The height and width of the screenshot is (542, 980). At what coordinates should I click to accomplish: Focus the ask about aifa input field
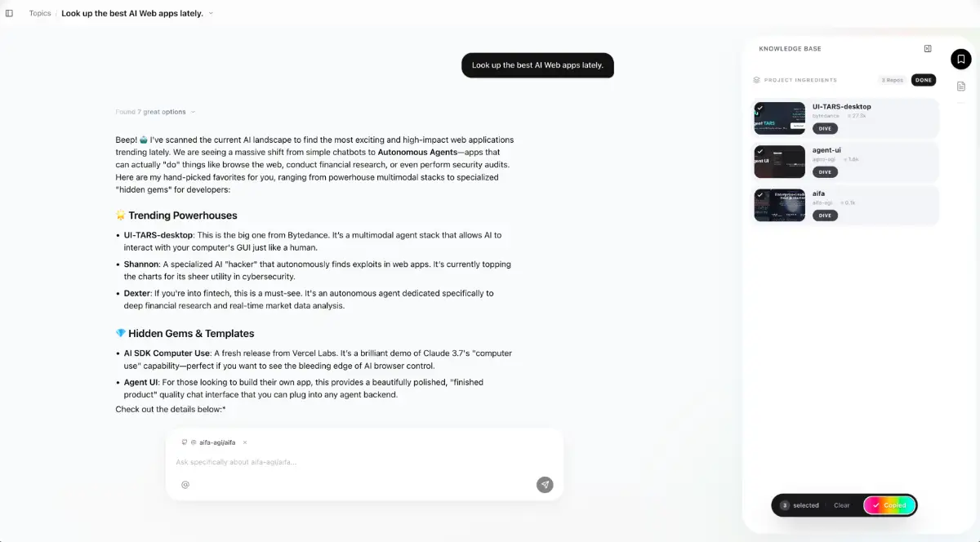[351, 462]
